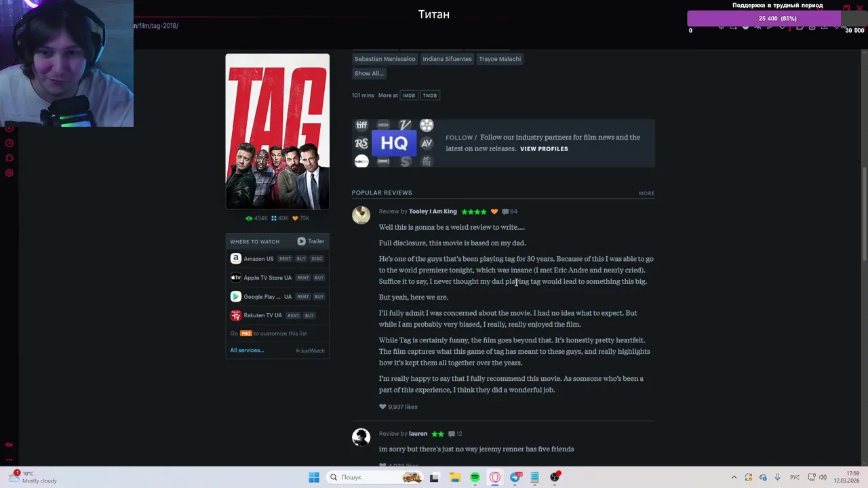Open MORE popular reviews
868x488 pixels.
646,193
